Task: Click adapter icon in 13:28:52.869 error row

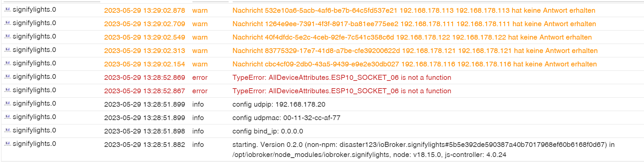Action: 7,77
